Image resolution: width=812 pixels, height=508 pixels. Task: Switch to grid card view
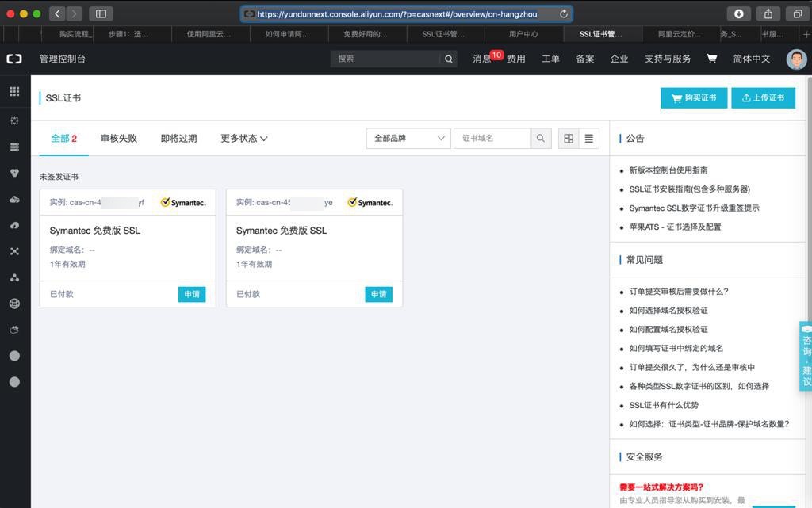point(569,138)
